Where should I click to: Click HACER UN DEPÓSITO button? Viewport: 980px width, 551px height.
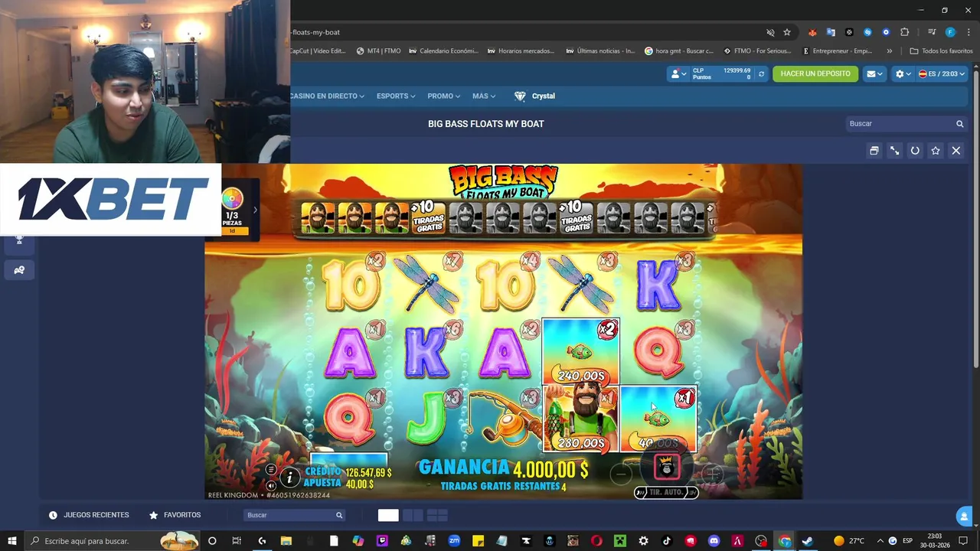[815, 73]
